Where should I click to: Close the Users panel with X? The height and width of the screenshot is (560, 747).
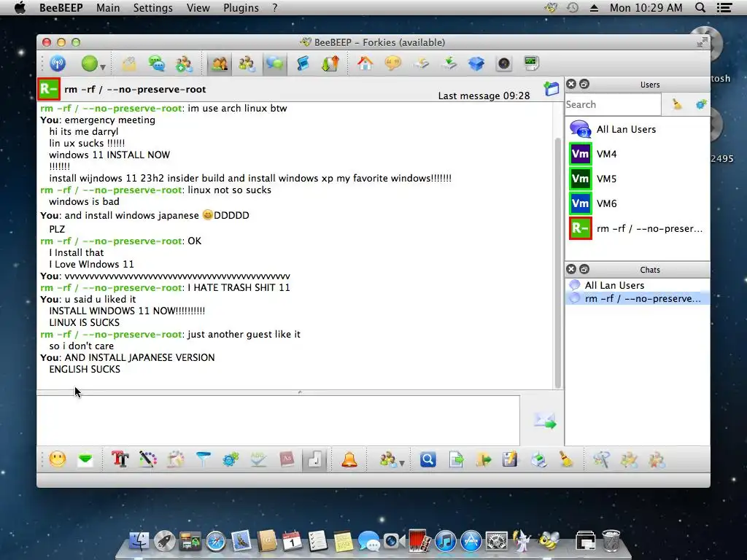pyautogui.click(x=571, y=85)
